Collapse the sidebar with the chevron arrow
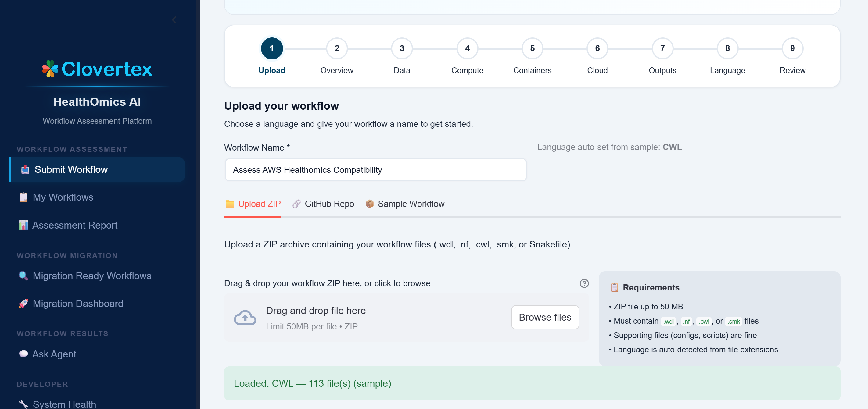 (x=174, y=20)
